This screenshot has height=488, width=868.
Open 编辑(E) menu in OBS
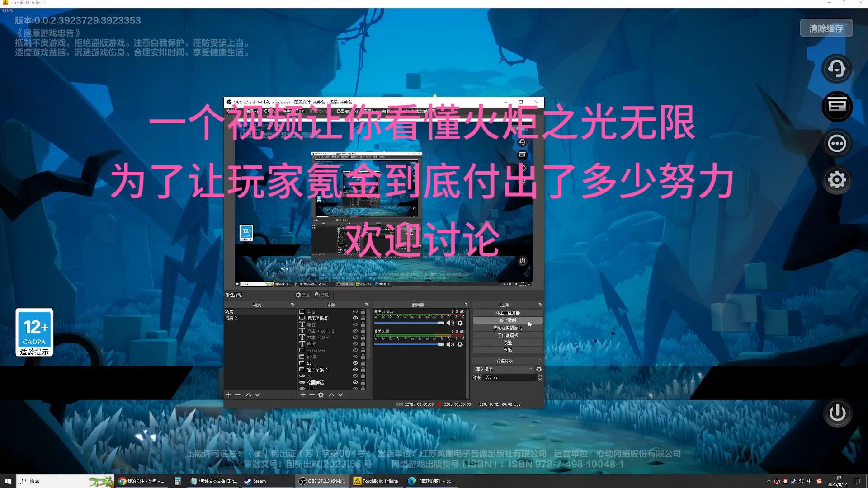click(x=251, y=111)
